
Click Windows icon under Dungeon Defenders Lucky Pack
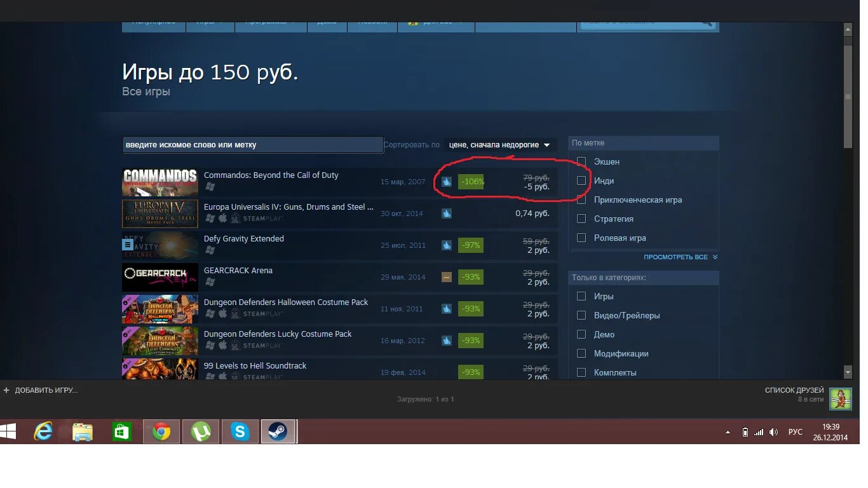pos(210,346)
